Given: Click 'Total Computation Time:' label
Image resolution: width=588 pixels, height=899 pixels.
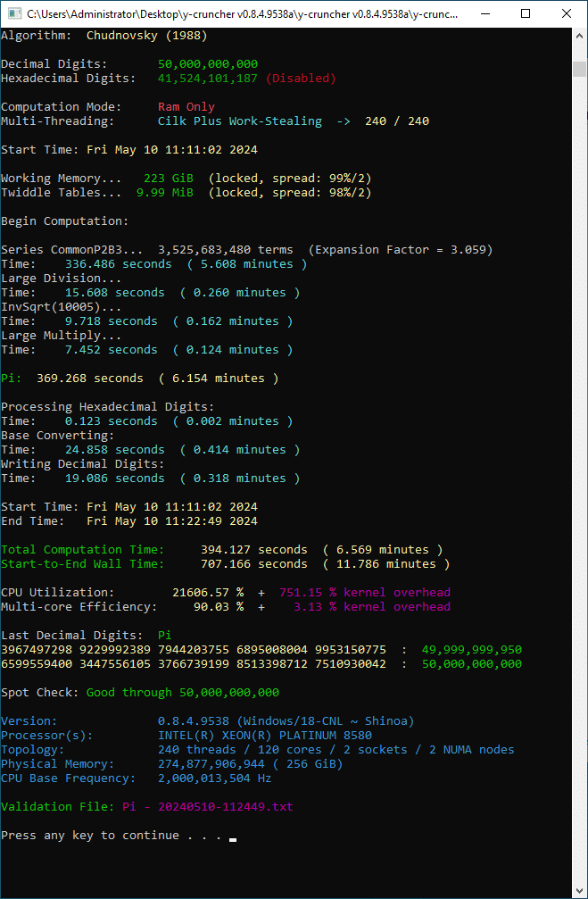Looking at the screenshot, I should tap(82, 550).
